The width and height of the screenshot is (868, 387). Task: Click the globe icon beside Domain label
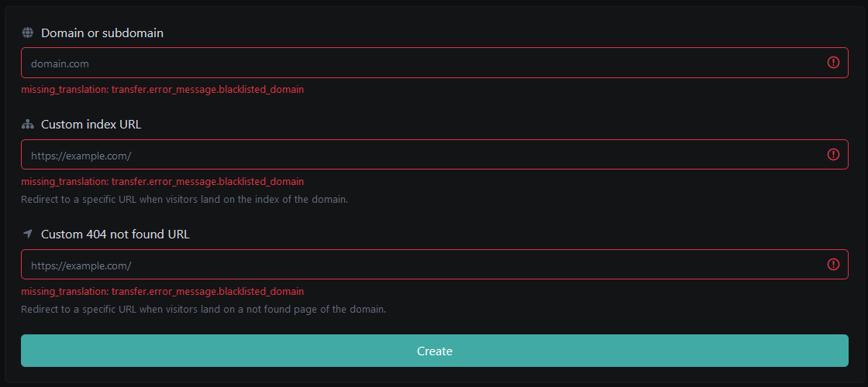pos(28,33)
